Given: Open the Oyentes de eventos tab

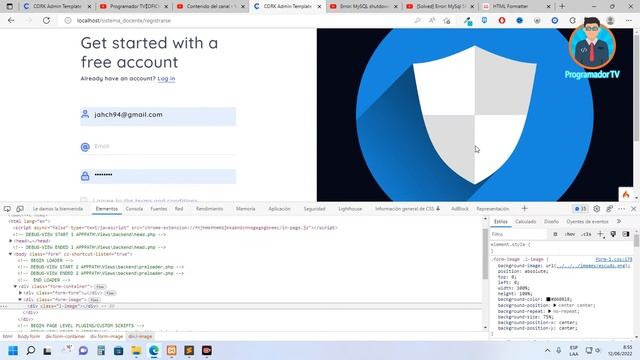Looking at the screenshot, I should 587,221.
